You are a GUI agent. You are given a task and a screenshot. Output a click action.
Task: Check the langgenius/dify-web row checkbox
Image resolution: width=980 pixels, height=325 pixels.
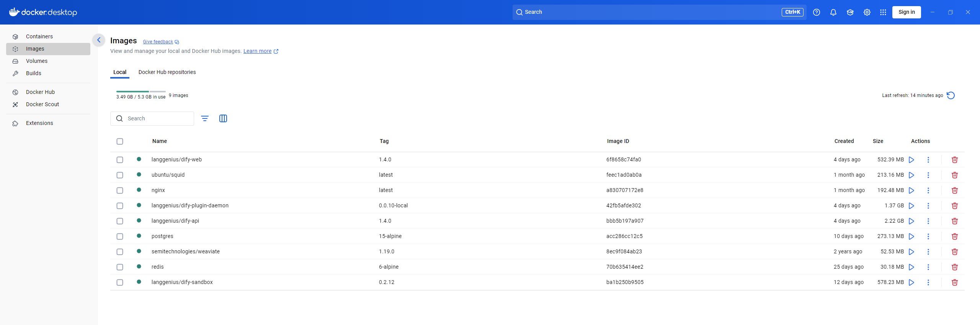pos(120,160)
